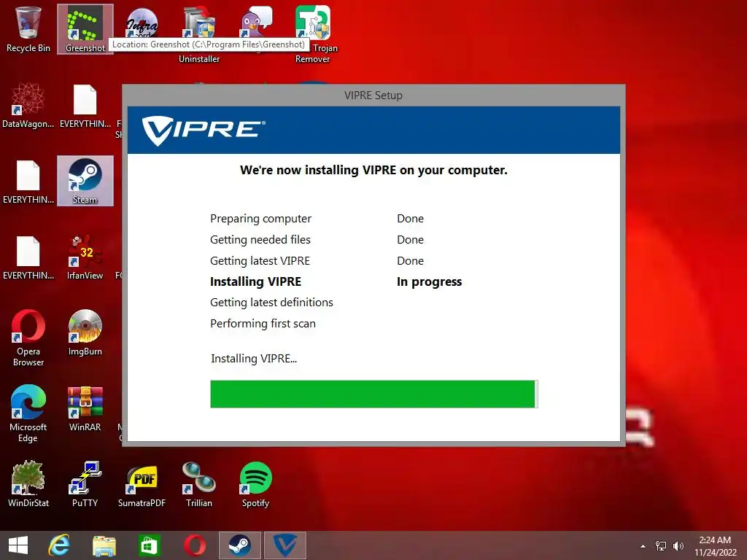Click 'Done' beside Getting latest VIPRE
The height and width of the screenshot is (560, 747).
pyautogui.click(x=410, y=260)
